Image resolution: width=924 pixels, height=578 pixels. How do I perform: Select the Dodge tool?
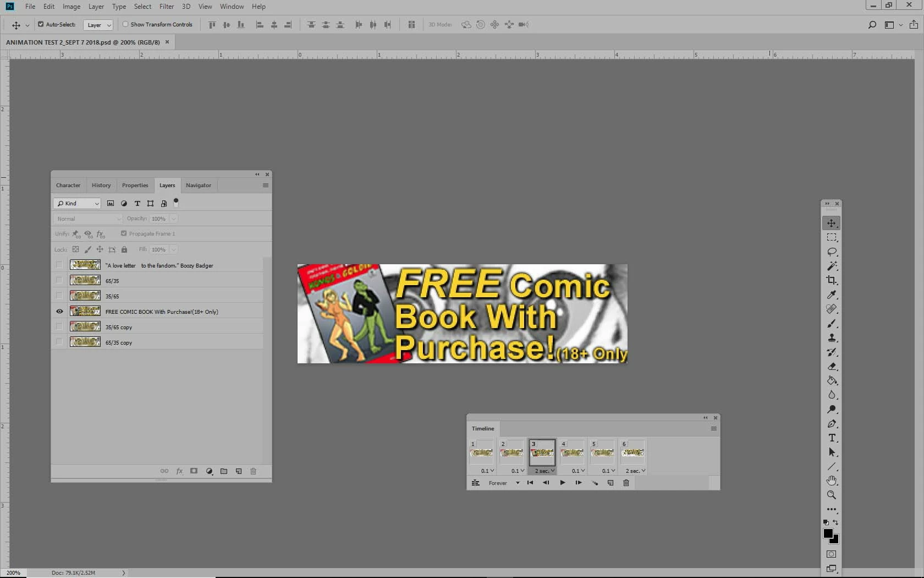[x=831, y=409]
